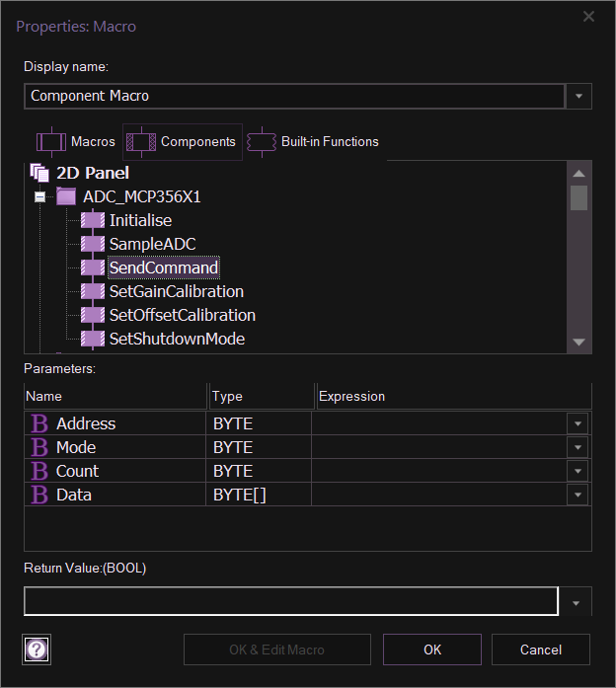Click the SetShutdownMode macro icon
This screenshot has height=688, width=616.
click(93, 339)
